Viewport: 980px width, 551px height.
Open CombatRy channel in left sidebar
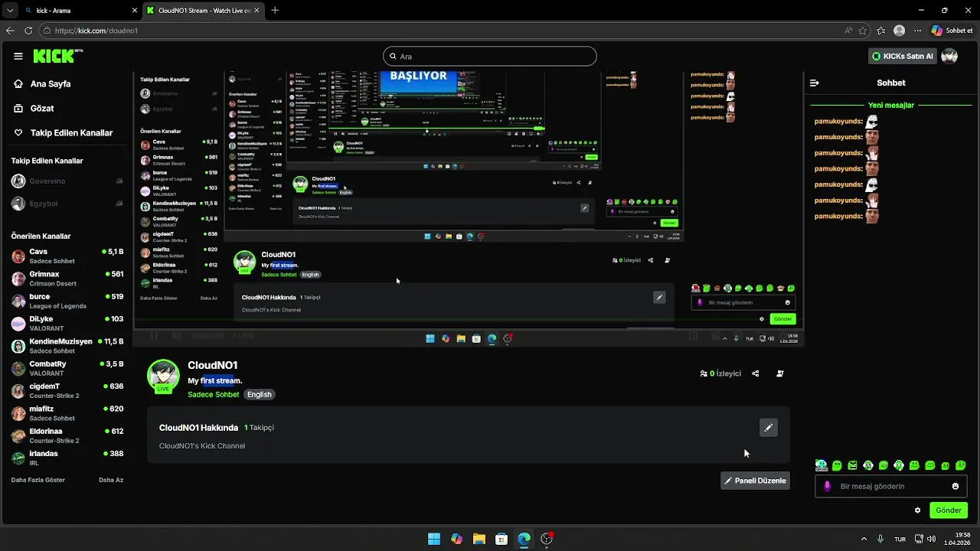click(67, 368)
